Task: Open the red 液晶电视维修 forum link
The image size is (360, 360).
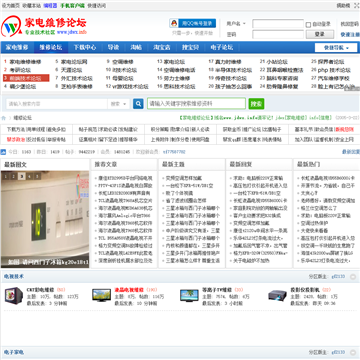Action: click(129, 290)
